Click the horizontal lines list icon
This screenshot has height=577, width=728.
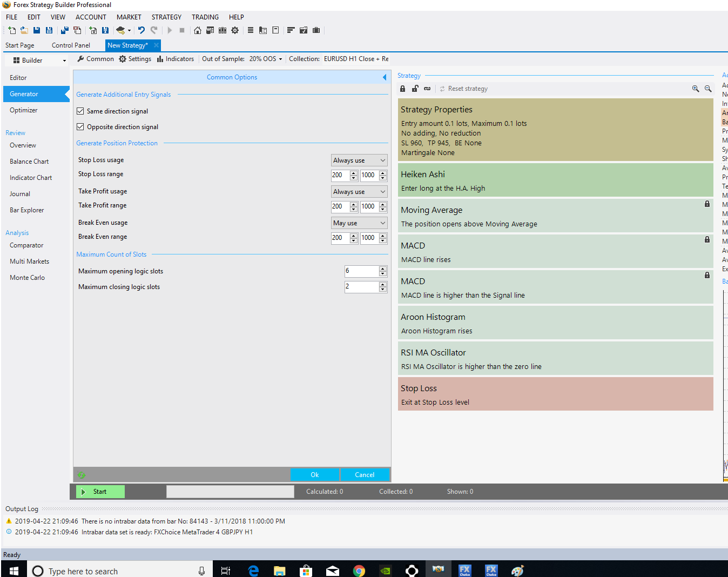coord(251,30)
